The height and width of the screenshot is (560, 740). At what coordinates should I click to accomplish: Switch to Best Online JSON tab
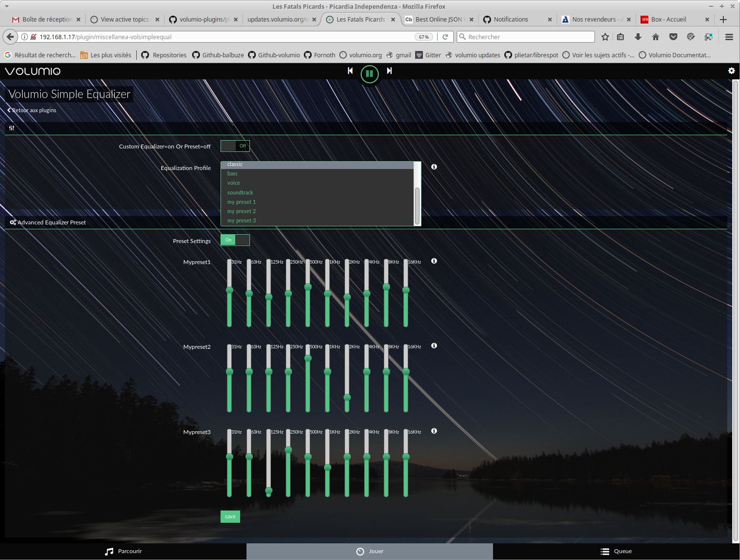[439, 20]
